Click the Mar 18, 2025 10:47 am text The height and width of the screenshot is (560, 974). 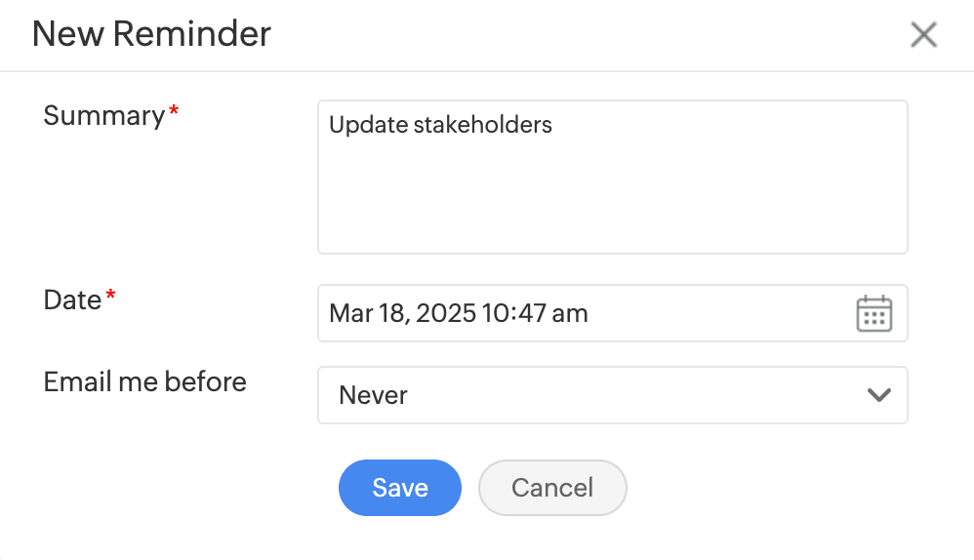pyautogui.click(x=458, y=313)
